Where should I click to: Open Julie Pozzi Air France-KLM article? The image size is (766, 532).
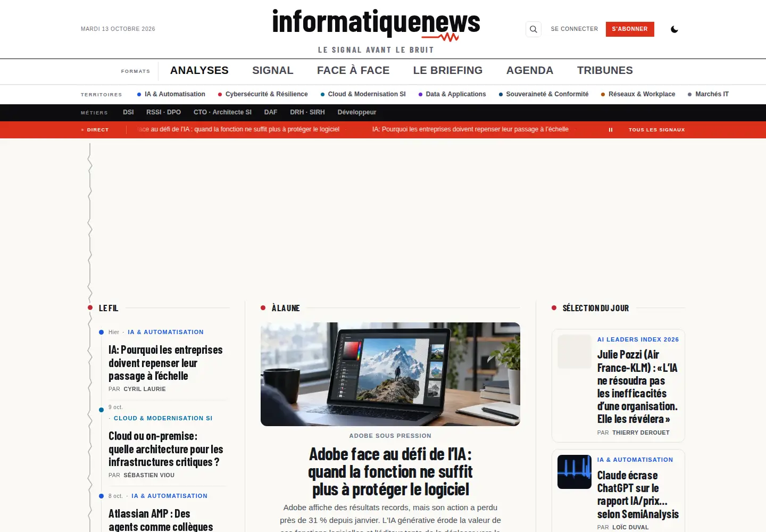[637, 387]
